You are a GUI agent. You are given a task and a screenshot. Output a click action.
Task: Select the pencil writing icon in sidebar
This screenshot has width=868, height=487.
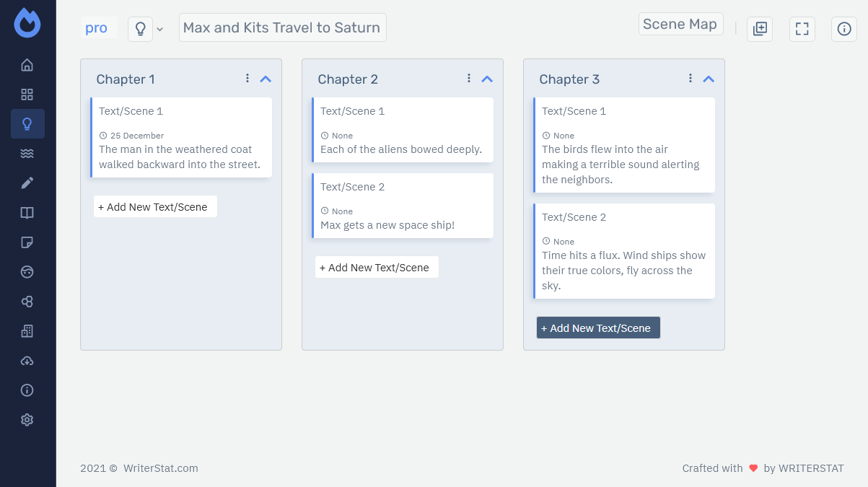coord(27,183)
